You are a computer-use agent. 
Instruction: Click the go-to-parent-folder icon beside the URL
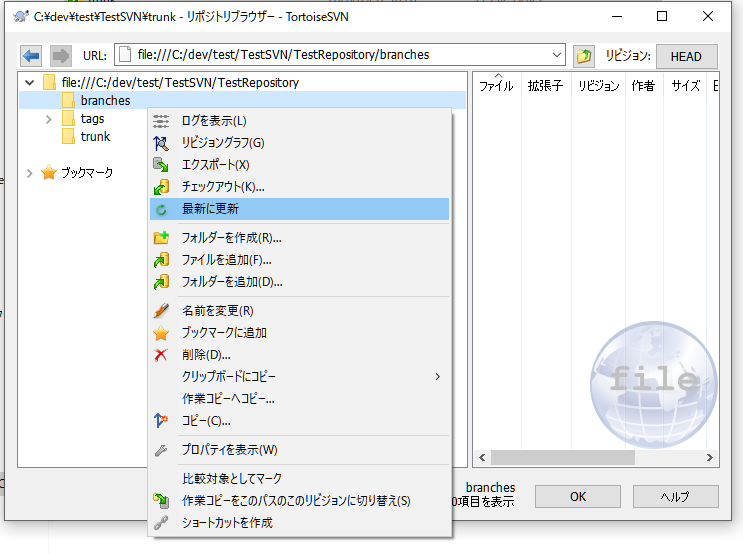point(584,56)
